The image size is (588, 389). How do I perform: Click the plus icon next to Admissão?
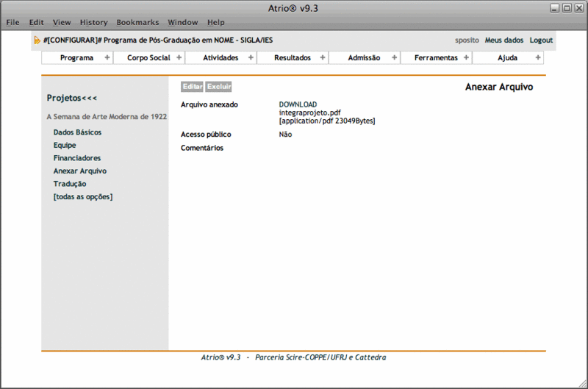[x=394, y=57]
